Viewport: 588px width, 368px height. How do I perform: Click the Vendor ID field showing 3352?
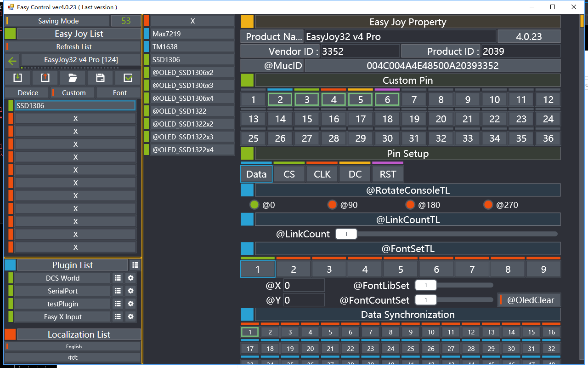pos(360,51)
